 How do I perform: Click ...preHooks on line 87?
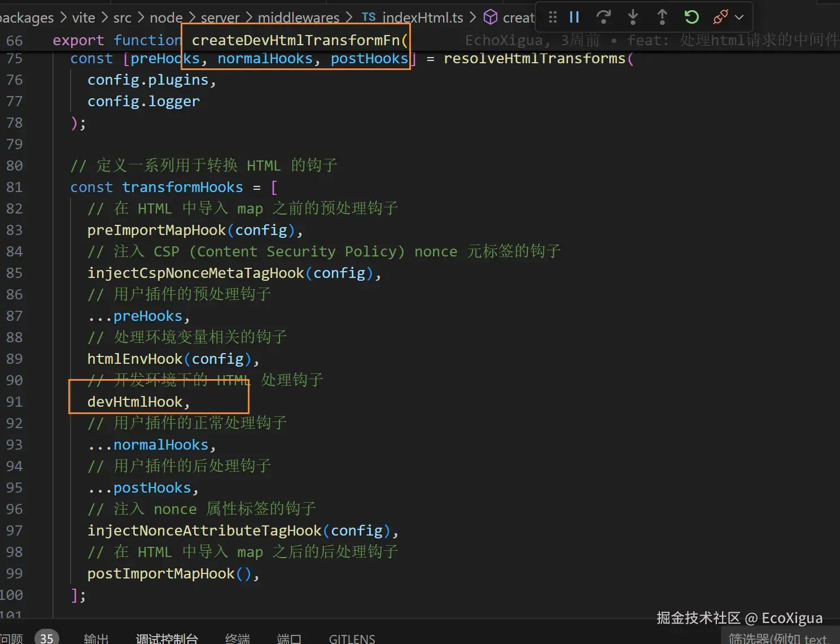pos(135,316)
